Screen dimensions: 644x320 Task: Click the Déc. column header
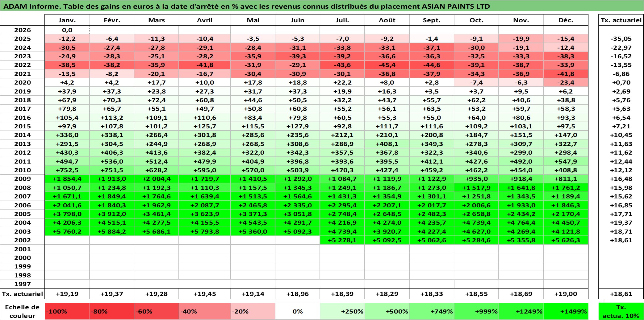pos(566,20)
